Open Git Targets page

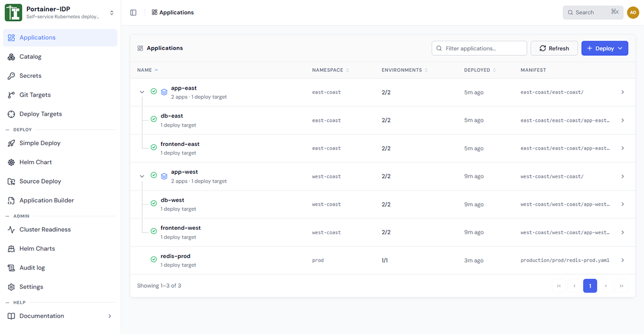click(60, 95)
